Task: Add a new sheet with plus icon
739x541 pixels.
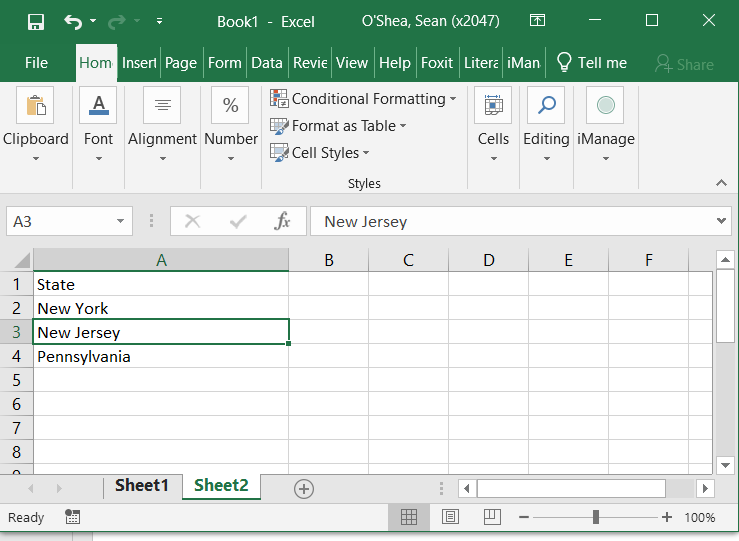Action: click(304, 488)
